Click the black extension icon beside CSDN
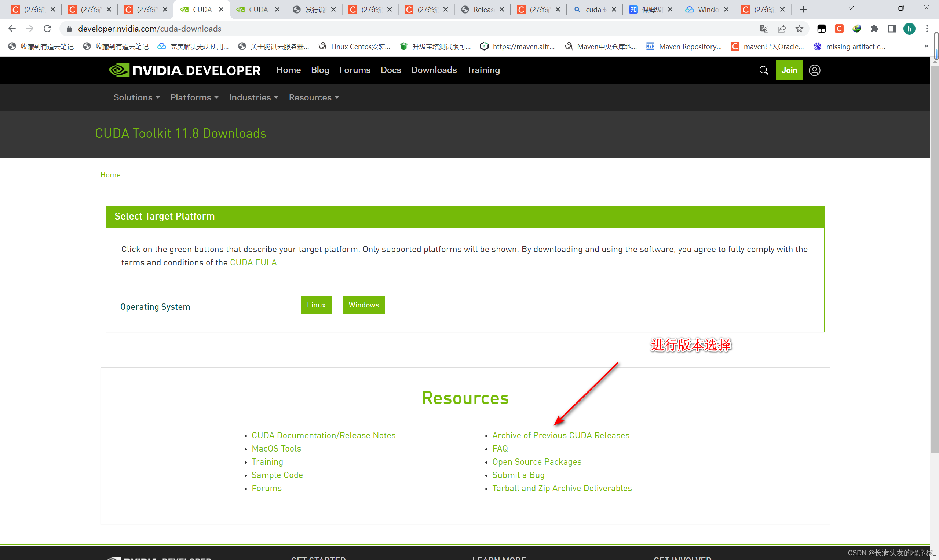Viewport: 939px width, 560px height. [822, 29]
